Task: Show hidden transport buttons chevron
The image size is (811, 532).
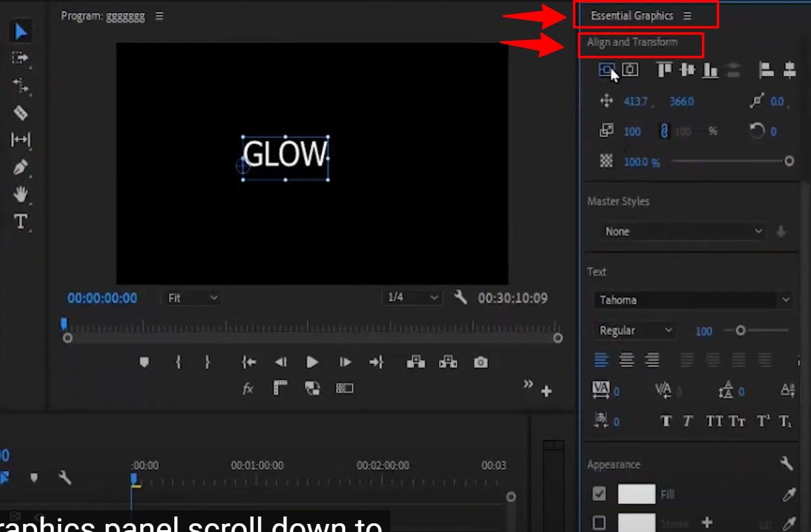Action: point(528,384)
